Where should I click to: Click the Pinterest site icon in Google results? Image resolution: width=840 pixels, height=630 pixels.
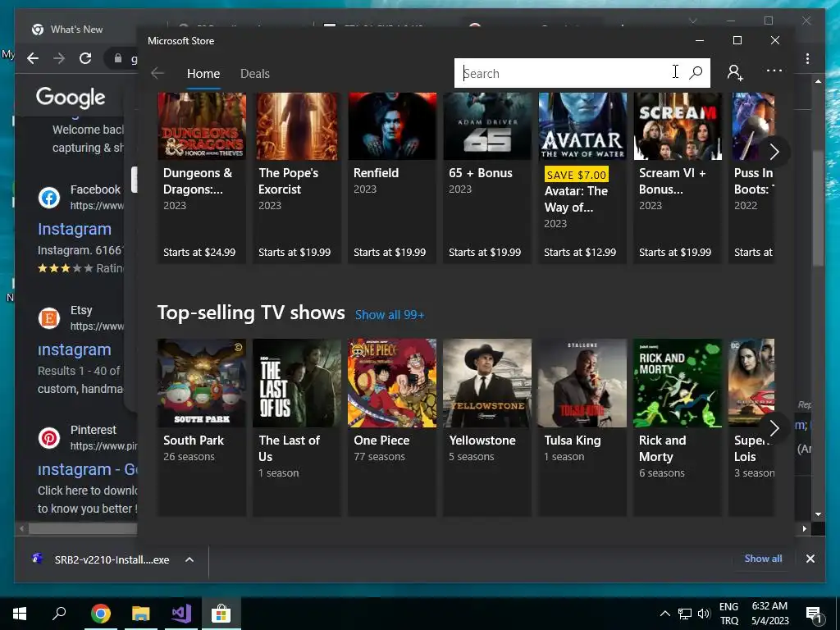point(48,438)
